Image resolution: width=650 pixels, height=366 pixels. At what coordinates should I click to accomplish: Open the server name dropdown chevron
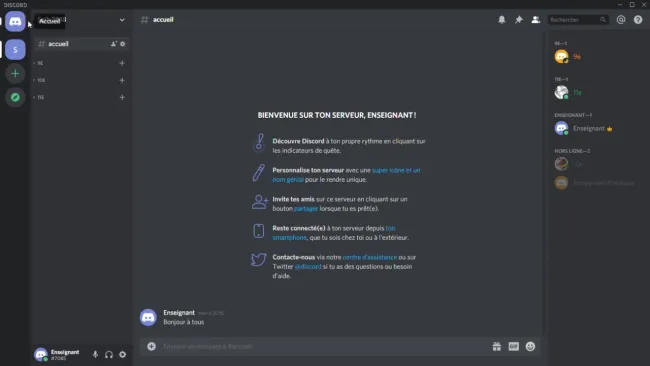[122, 20]
